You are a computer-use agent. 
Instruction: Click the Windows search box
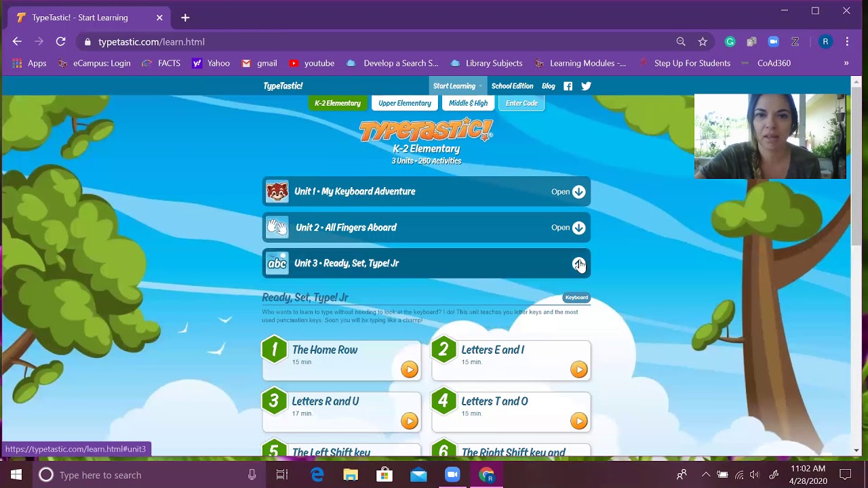(148, 474)
